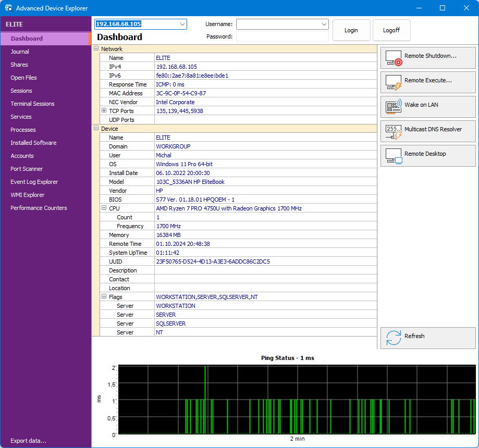Image resolution: width=479 pixels, height=448 pixels.
Task: Collapse the Device section
Action: pyautogui.click(x=96, y=128)
